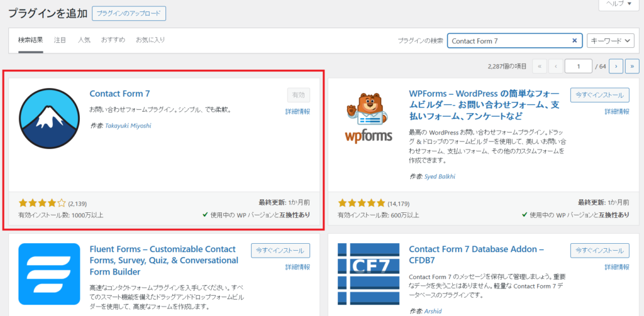Show the お気に入り tab
644x316 pixels.
(150, 40)
